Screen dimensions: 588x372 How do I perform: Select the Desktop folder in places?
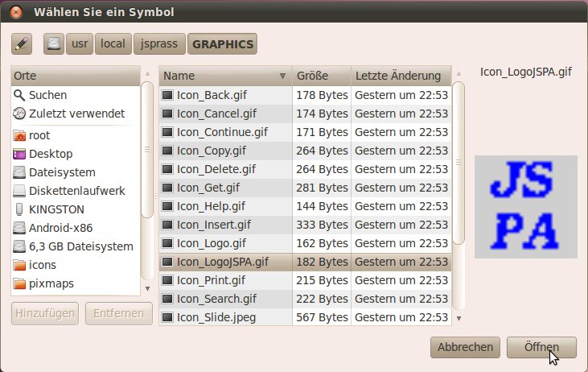(50, 154)
